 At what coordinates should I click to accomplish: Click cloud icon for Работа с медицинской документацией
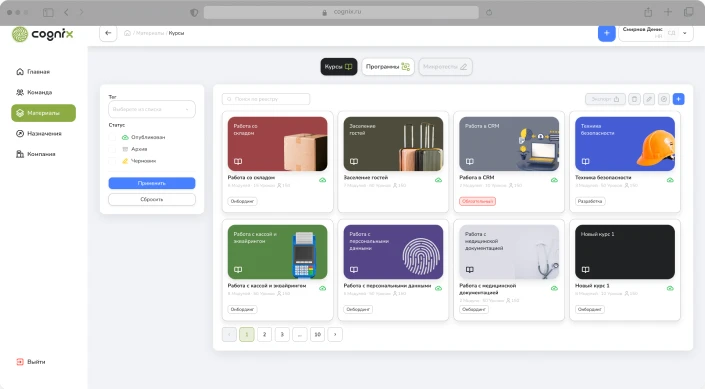pyautogui.click(x=554, y=288)
